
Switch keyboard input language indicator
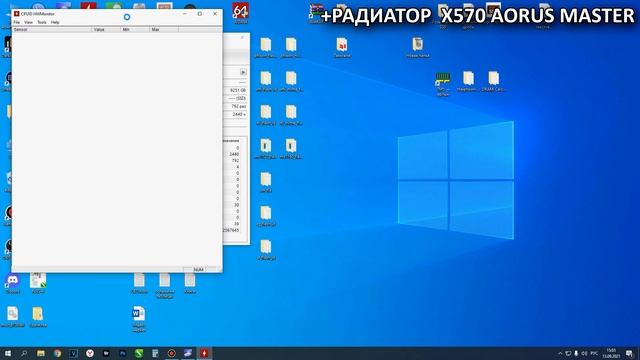pyautogui.click(x=594, y=353)
